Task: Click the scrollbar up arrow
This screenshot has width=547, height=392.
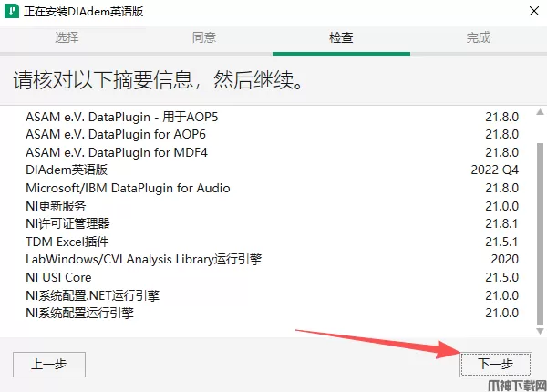Action: coord(540,112)
